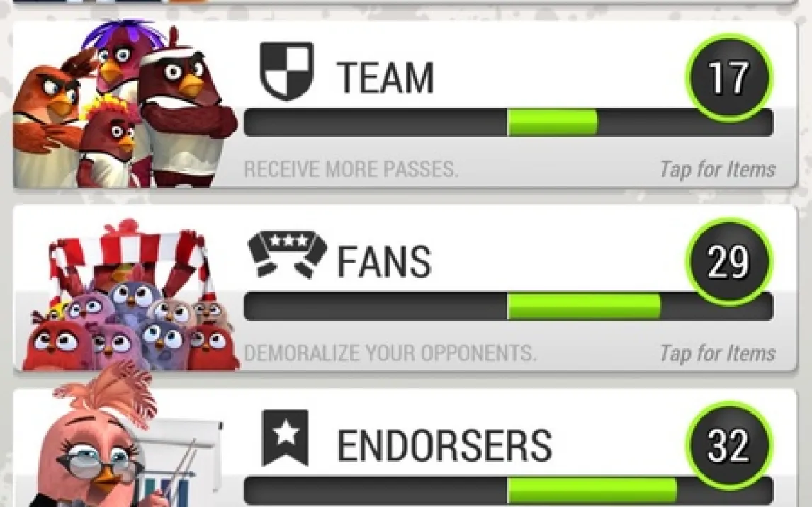Open the TEAM category heading
Image resolution: width=812 pixels, height=507 pixels.
point(385,78)
